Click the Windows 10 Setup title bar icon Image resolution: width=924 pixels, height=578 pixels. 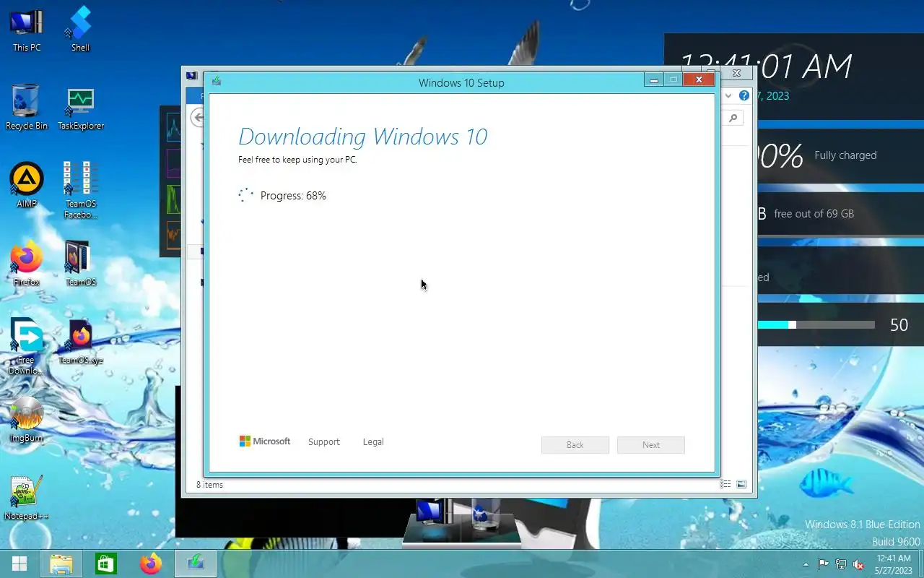pyautogui.click(x=216, y=82)
